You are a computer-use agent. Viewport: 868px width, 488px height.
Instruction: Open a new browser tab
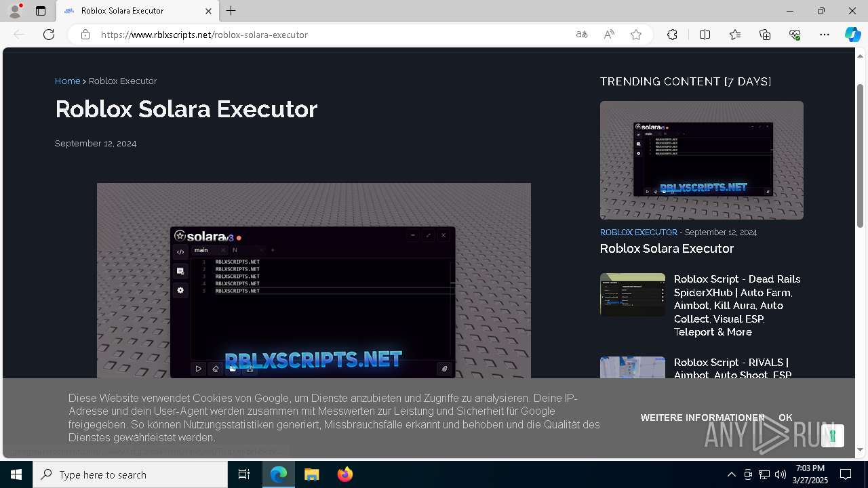[231, 11]
